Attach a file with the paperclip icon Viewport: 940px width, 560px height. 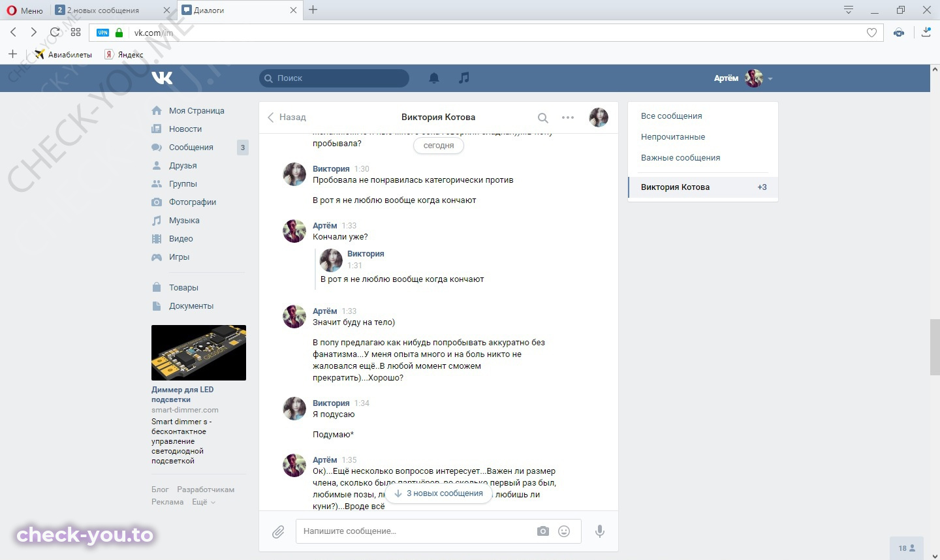tap(278, 532)
